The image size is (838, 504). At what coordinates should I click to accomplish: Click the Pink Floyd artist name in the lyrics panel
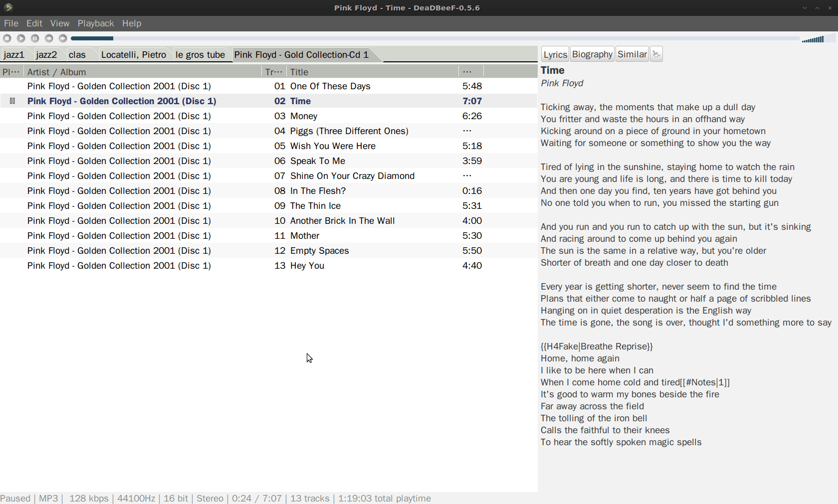(562, 83)
